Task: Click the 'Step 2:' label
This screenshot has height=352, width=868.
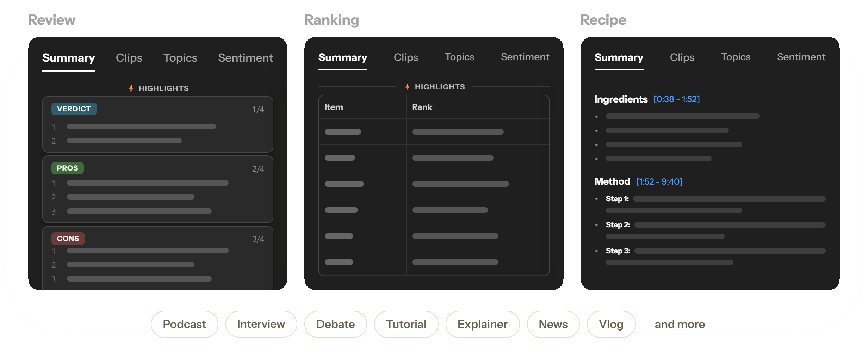Action: tap(618, 225)
